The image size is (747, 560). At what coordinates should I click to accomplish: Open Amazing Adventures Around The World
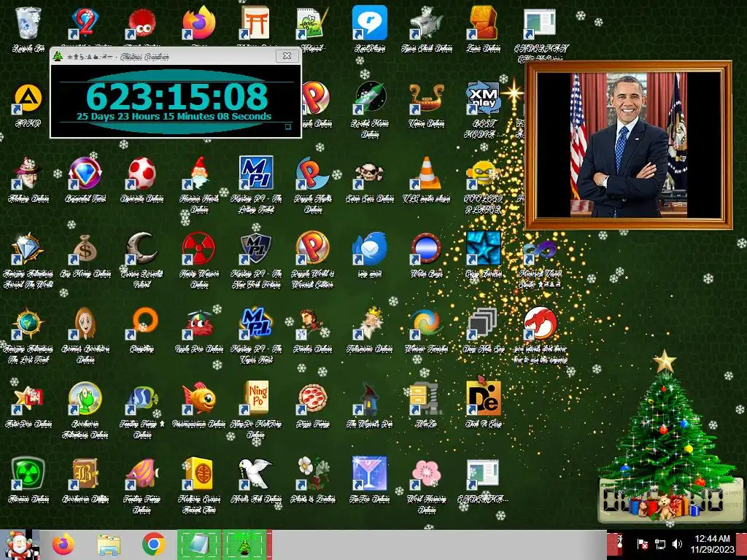pos(28,248)
